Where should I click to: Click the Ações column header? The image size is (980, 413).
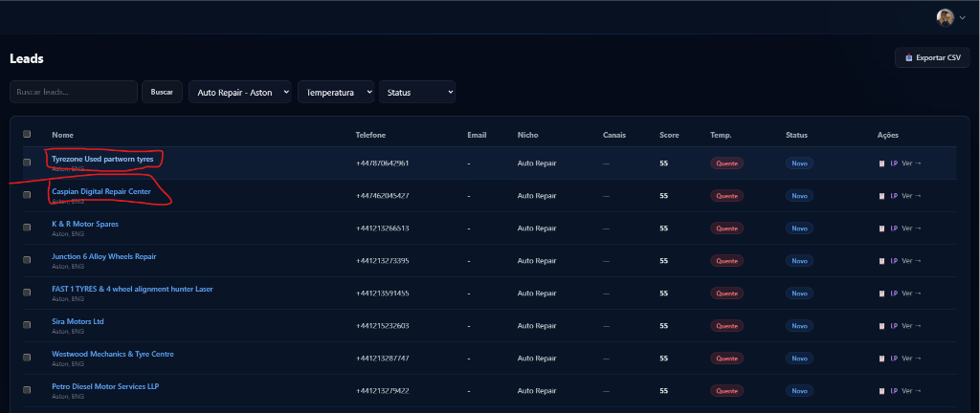point(888,135)
